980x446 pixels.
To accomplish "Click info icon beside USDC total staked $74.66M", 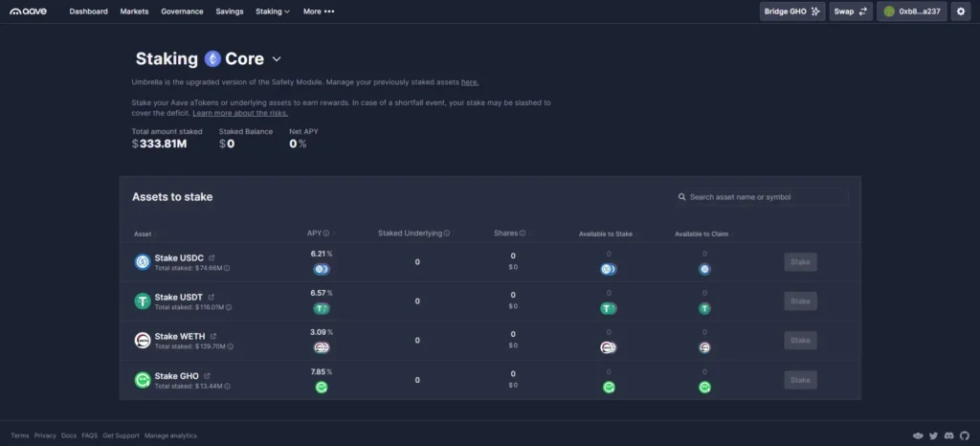I will coord(227,268).
